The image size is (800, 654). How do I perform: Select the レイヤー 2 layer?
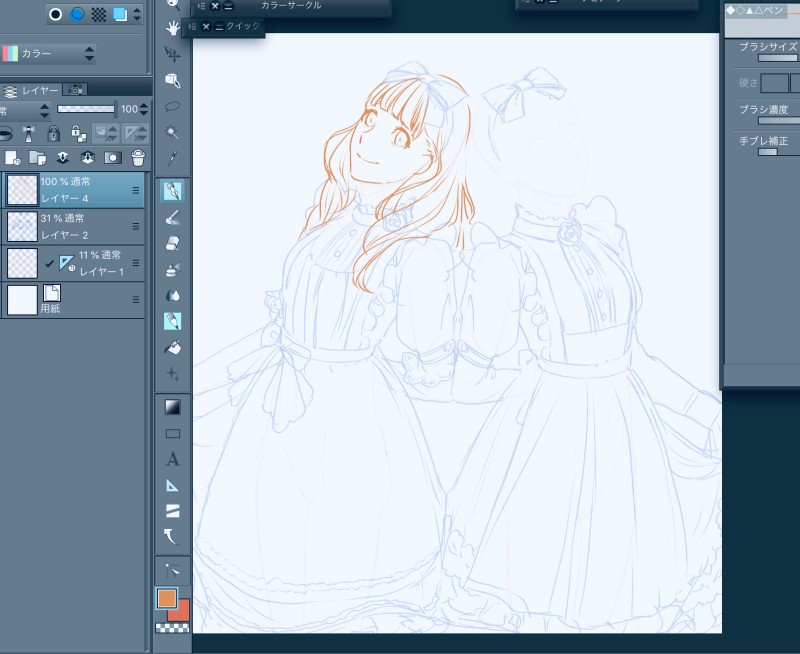coord(73,227)
